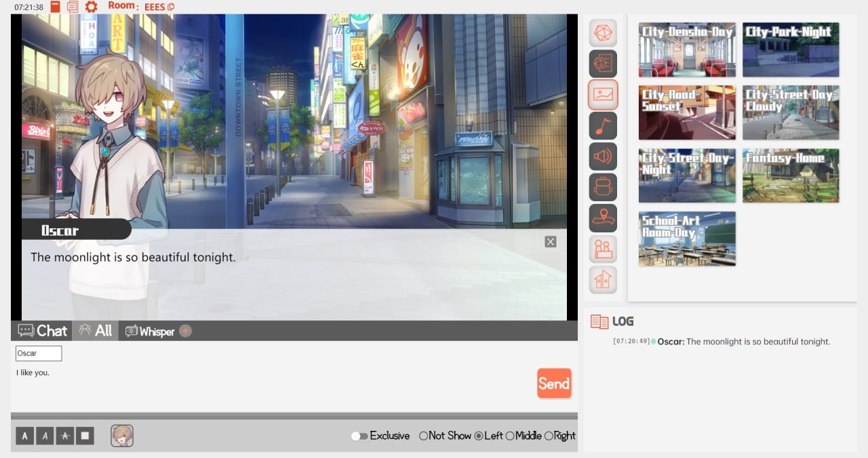Select the Not Show radio button
This screenshot has width=868, height=458.
424,436
